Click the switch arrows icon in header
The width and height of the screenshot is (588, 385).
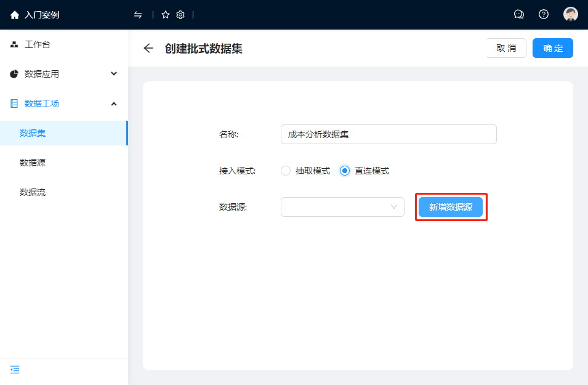[x=138, y=15]
